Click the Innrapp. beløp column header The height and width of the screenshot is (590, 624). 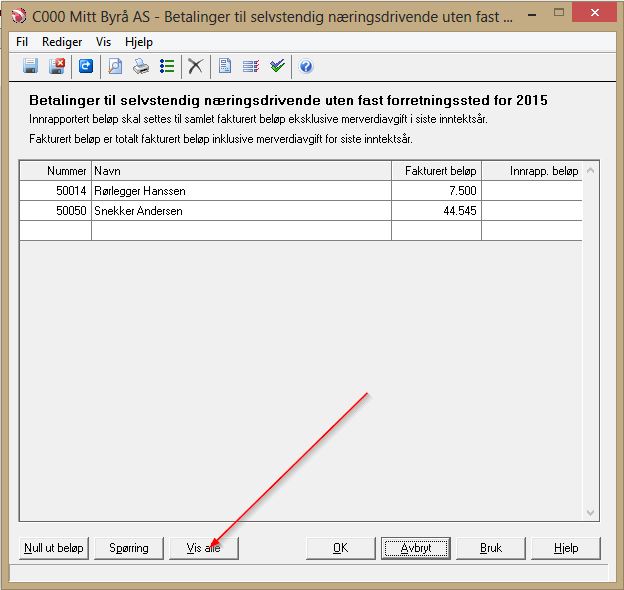(532, 171)
